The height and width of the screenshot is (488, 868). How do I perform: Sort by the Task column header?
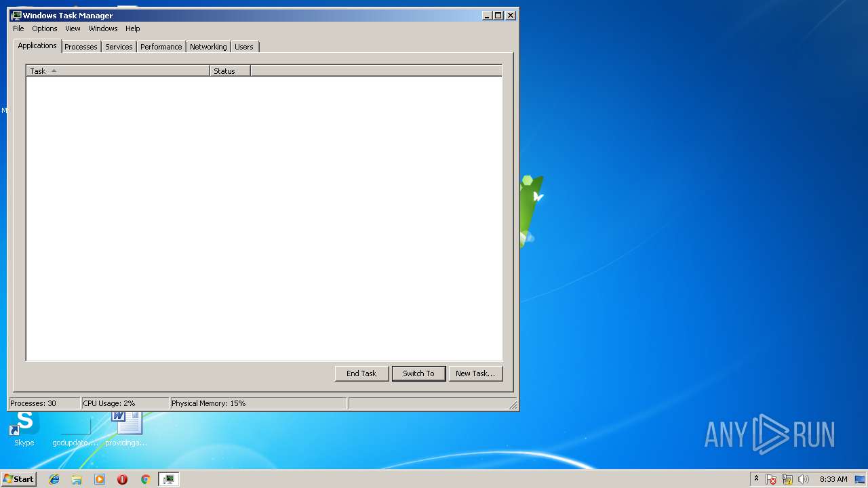(118, 70)
